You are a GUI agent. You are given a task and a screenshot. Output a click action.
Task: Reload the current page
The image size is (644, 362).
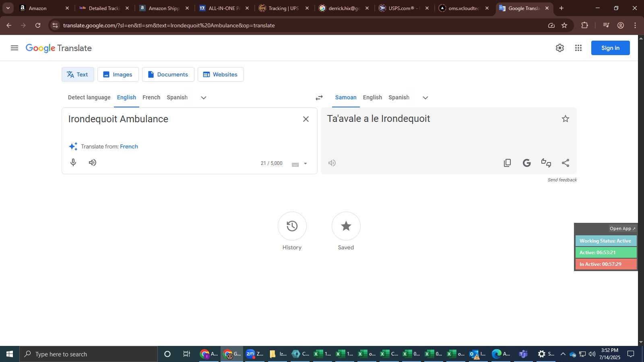point(38,25)
